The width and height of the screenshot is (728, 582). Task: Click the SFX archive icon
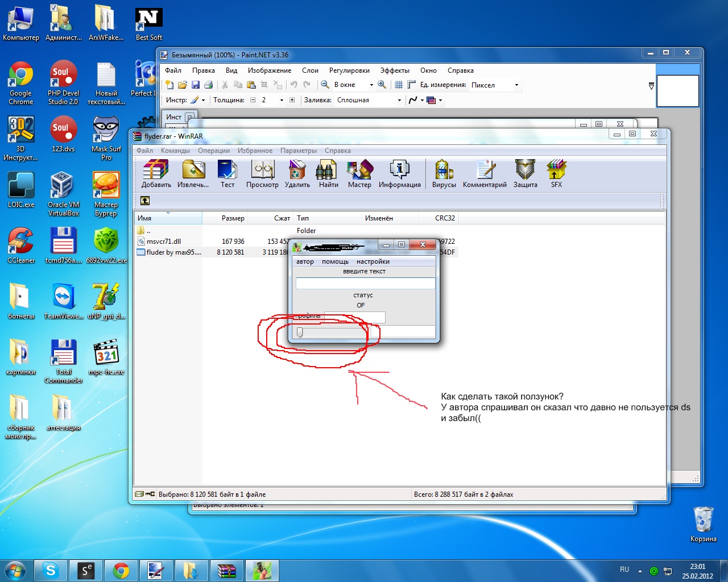pos(556,173)
